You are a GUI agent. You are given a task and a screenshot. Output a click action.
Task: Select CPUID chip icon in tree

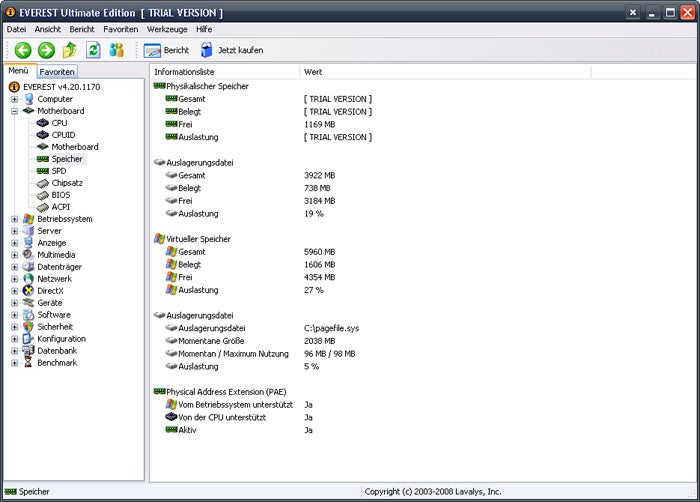[x=42, y=135]
